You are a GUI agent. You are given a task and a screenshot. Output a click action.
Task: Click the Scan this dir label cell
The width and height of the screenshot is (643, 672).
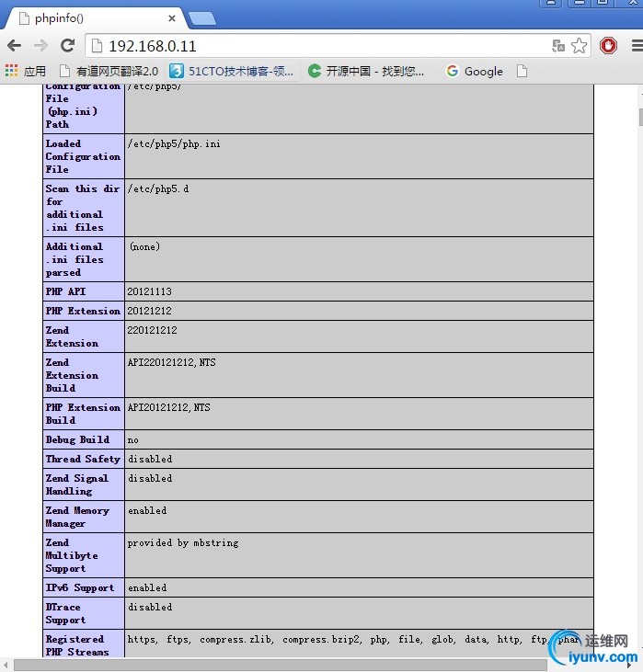click(x=83, y=208)
